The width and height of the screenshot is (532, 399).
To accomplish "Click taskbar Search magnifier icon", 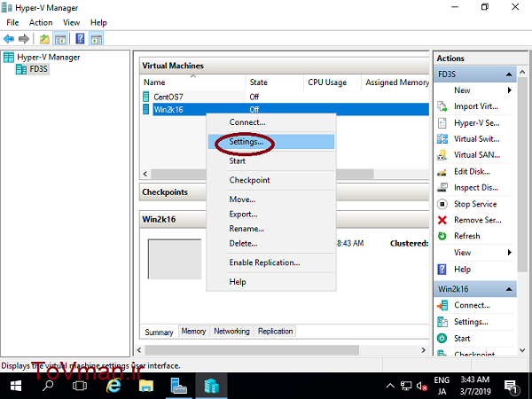I will 48,386.
